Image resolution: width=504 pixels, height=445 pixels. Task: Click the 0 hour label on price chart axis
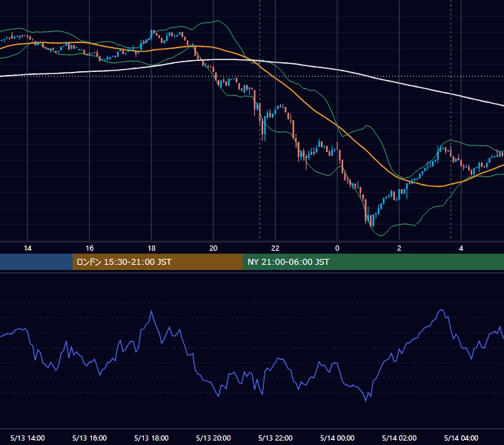[x=337, y=248]
